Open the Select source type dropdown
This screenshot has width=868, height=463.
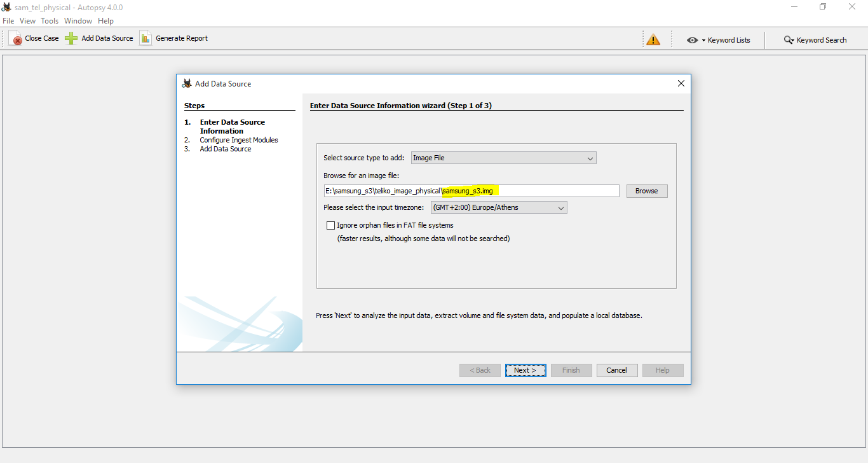503,158
